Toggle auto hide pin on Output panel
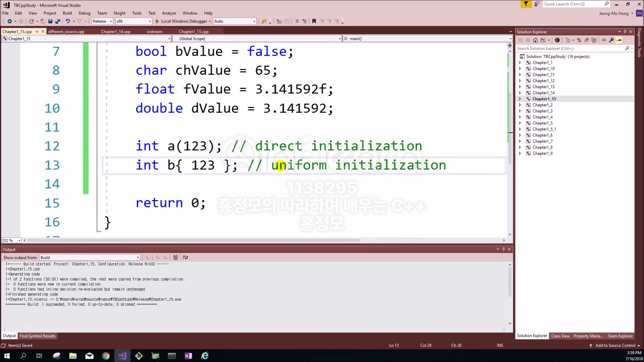The image size is (644, 362). [x=503, y=249]
